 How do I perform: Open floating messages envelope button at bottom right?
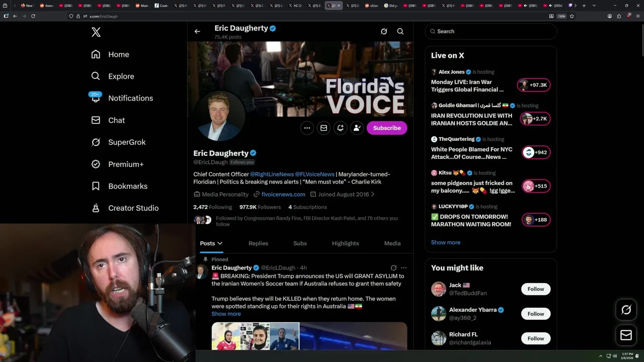626,335
